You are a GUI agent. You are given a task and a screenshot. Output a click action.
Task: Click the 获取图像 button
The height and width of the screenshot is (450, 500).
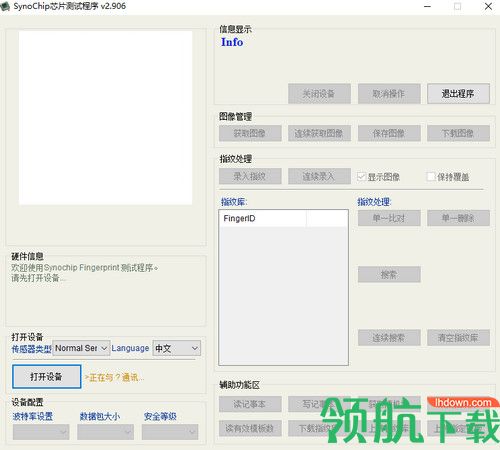[x=250, y=133]
